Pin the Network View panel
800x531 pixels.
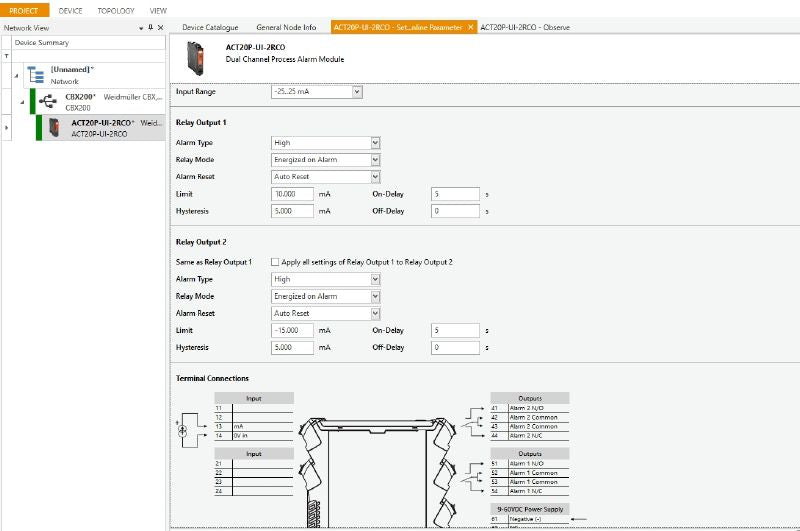149,28
